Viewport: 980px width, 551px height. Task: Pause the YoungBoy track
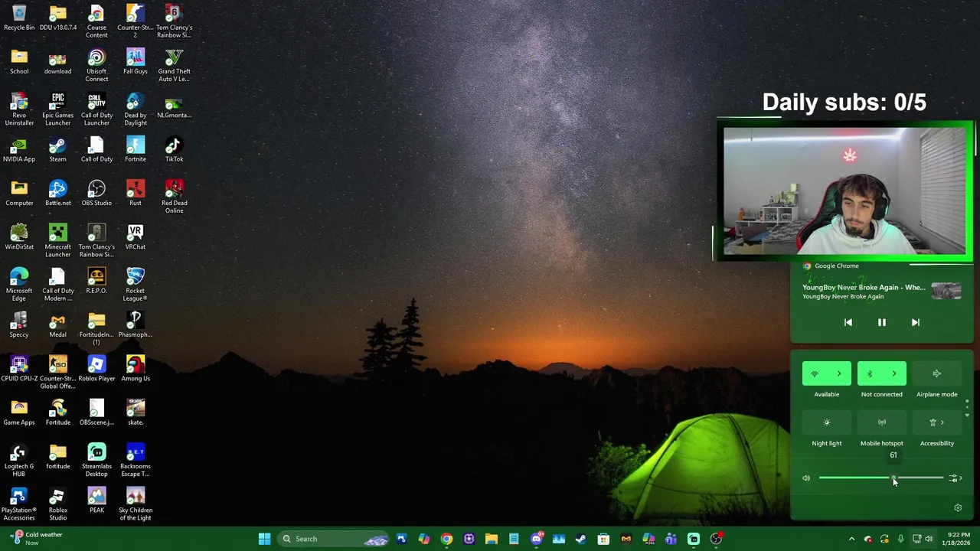point(882,322)
